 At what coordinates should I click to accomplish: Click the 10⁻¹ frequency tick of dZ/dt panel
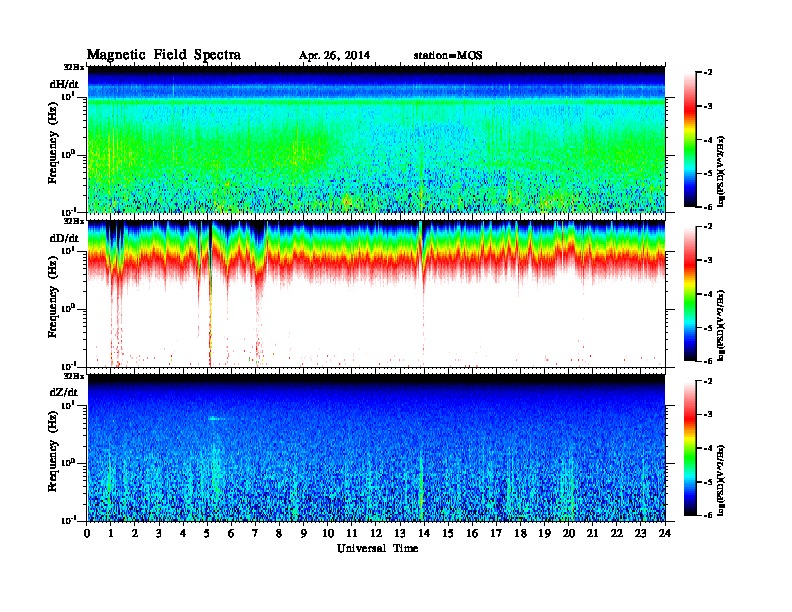tap(68, 520)
